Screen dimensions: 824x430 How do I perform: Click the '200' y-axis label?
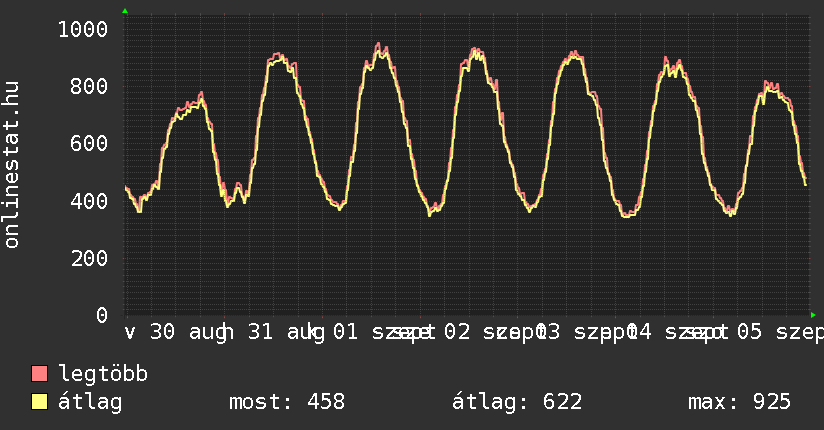89,258
